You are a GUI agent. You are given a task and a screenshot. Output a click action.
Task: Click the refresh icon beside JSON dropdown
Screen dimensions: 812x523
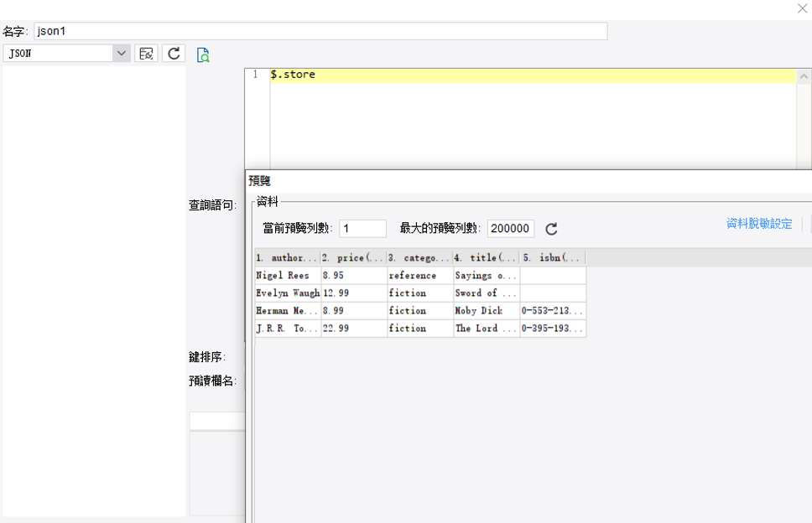click(x=174, y=53)
